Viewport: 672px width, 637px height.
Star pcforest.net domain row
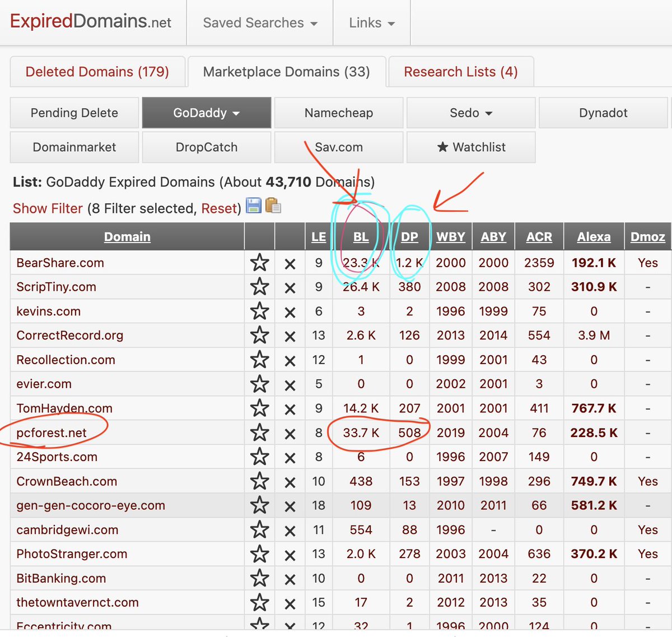pyautogui.click(x=259, y=433)
